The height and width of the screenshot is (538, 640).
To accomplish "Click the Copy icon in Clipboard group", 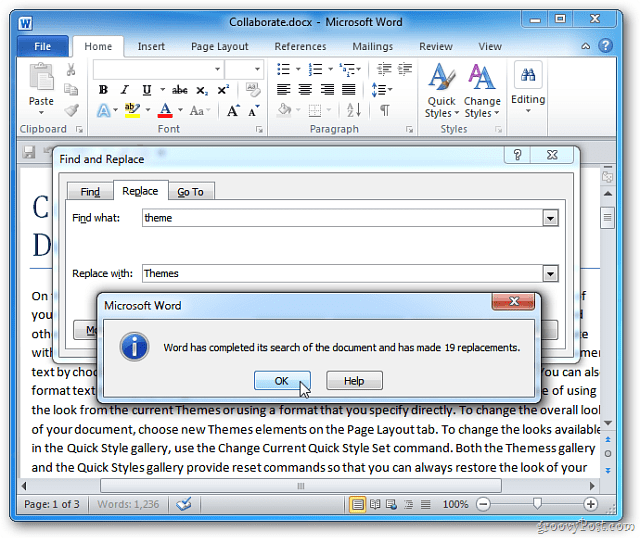I will pos(71,89).
